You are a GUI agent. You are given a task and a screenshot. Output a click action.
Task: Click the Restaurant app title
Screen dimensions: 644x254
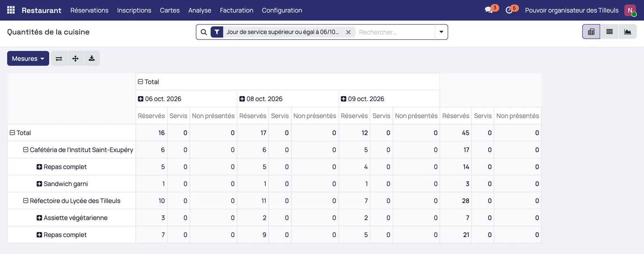pos(41,10)
